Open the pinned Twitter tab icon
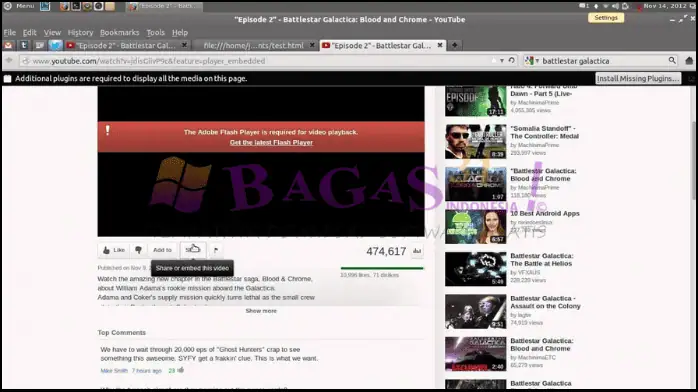Viewport: 698px width, 392px height. pos(55,45)
